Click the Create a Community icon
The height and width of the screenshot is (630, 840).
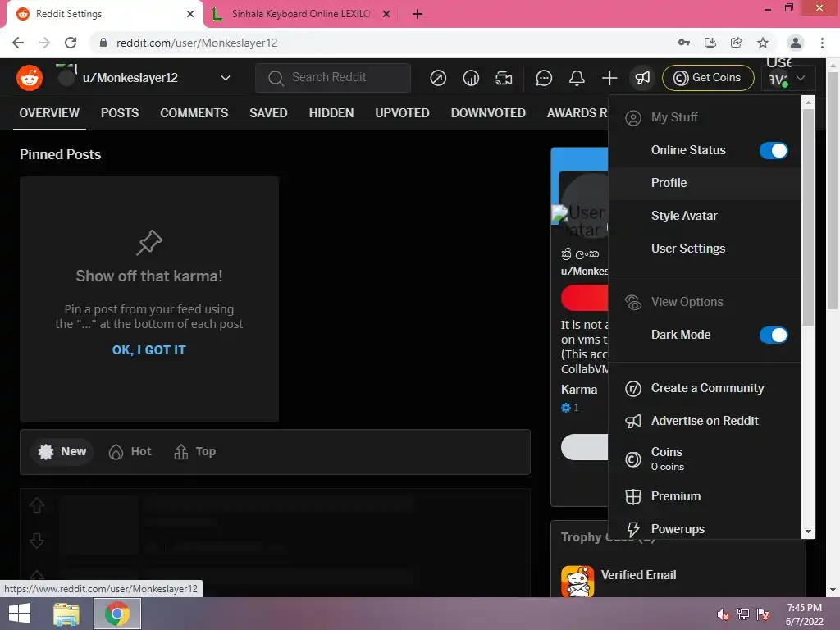633,388
